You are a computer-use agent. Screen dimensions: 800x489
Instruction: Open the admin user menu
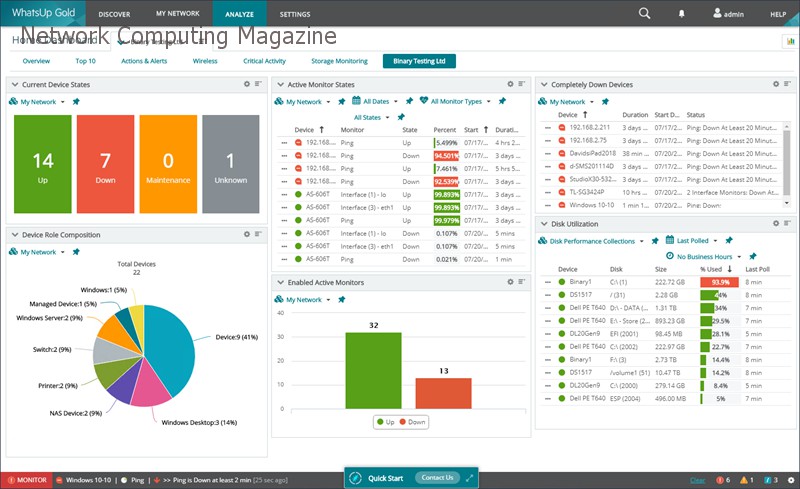pos(728,14)
